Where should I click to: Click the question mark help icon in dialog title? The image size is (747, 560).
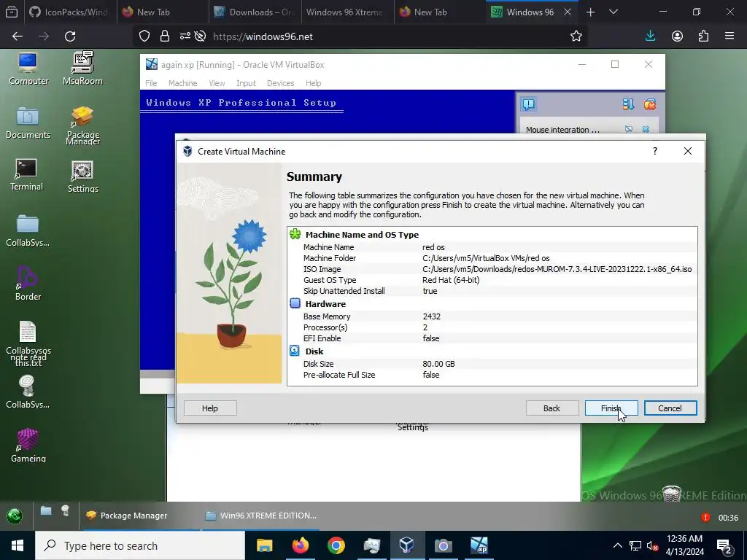[655, 151]
